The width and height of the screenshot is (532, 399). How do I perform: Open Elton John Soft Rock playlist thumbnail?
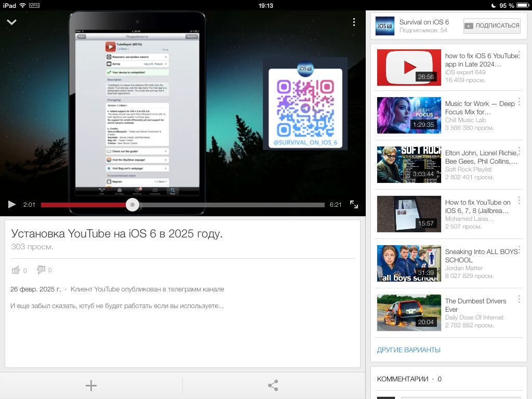(409, 165)
